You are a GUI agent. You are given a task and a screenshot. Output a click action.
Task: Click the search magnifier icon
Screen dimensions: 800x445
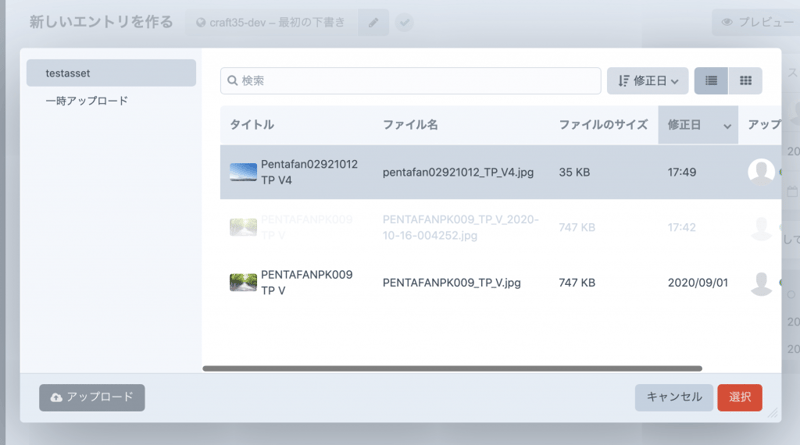tap(232, 81)
